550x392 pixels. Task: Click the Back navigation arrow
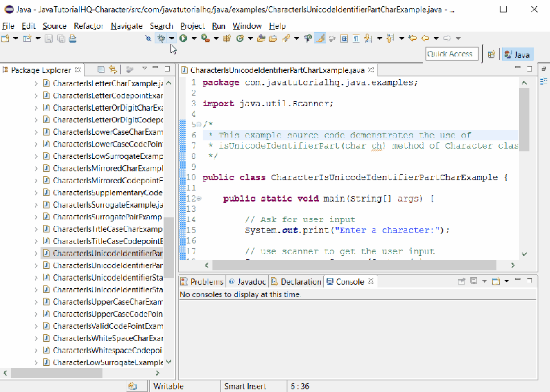(x=426, y=39)
